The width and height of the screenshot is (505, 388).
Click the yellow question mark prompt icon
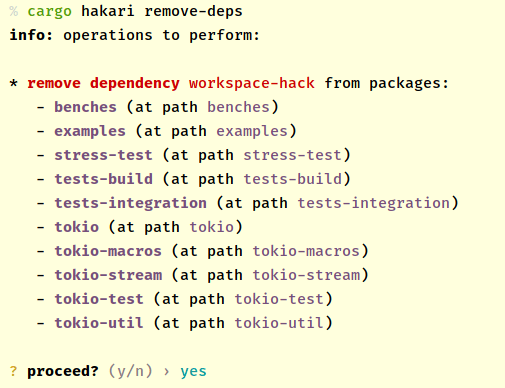click(x=13, y=371)
